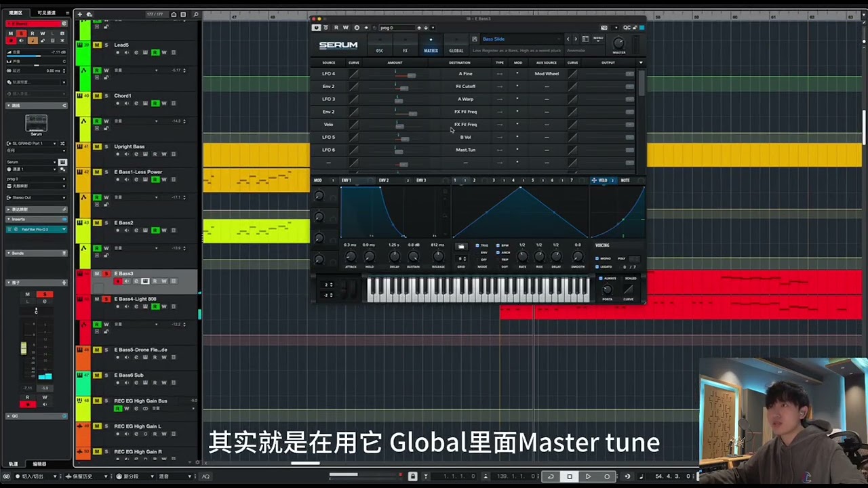The width and height of the screenshot is (868, 488).
Task: Click the Mod Wheel aux source cell
Action: pos(547,74)
